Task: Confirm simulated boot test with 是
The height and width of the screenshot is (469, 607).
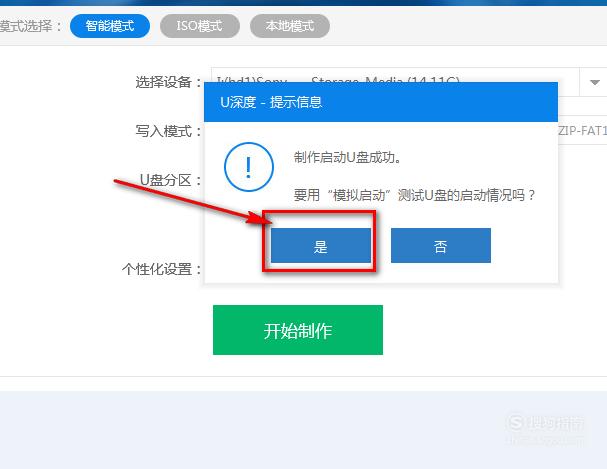Action: tap(321, 246)
